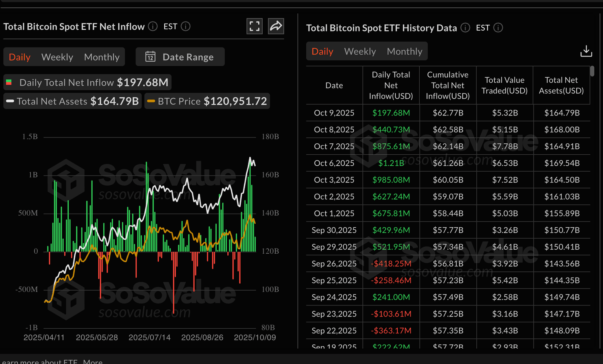Open fullscreen view of the net inflow chart
The height and width of the screenshot is (364, 603).
coord(254,26)
